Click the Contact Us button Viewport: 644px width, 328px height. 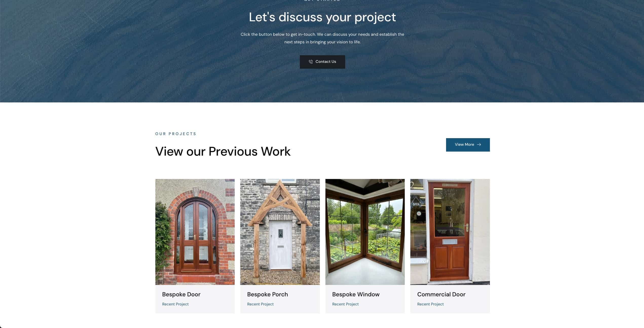(x=322, y=62)
